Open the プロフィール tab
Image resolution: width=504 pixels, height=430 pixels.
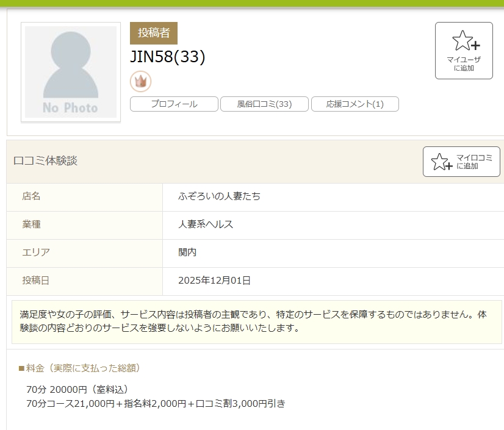click(174, 104)
